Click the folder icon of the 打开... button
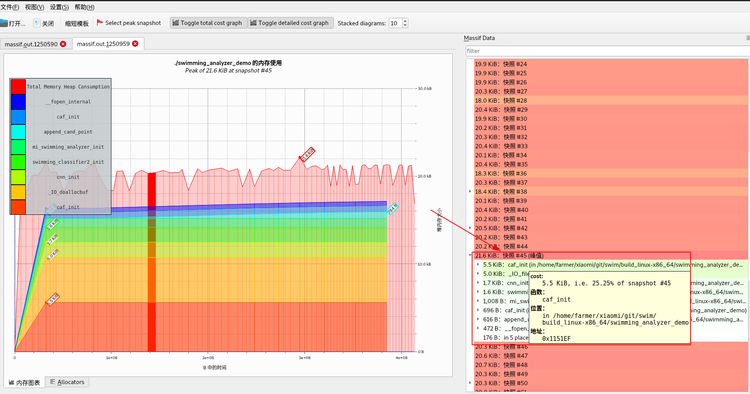 pyautogui.click(x=4, y=23)
